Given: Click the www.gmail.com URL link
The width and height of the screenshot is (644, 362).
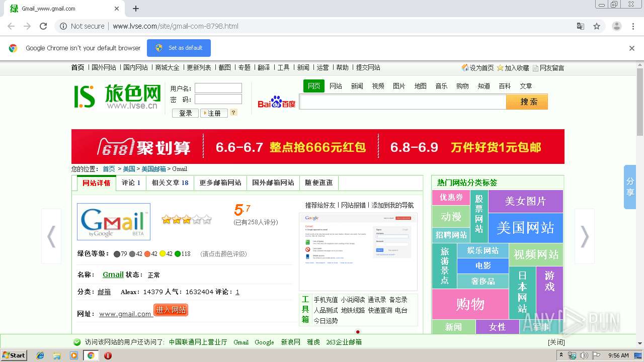Looking at the screenshot, I should (125, 314).
